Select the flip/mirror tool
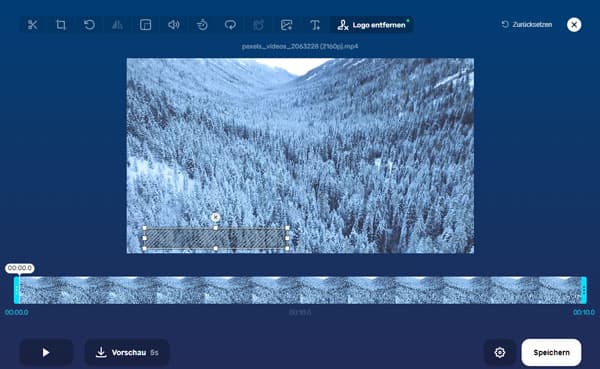The width and height of the screenshot is (600, 369). (x=117, y=25)
